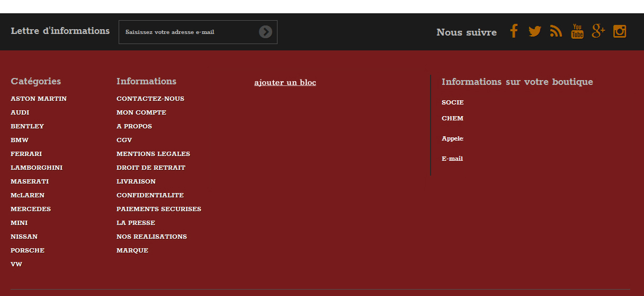View MENTIONS LEGALES page
Image resolution: width=644 pixels, height=296 pixels.
[x=154, y=154]
